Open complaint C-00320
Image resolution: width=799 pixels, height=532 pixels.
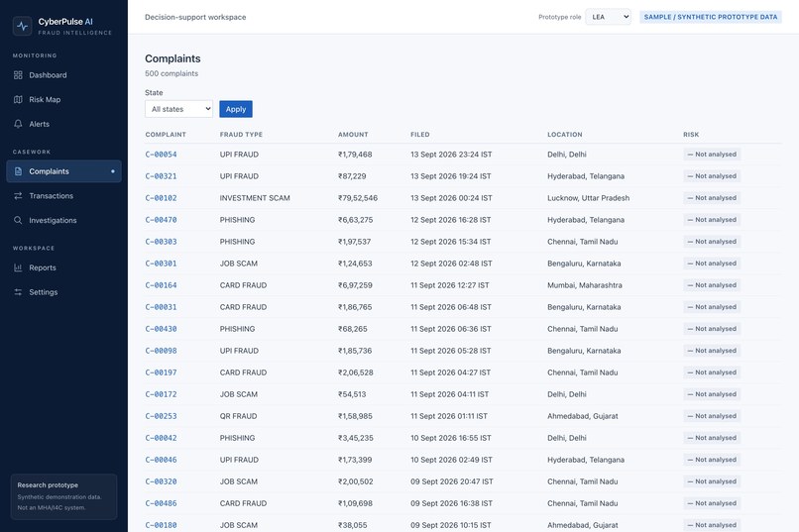coord(161,482)
